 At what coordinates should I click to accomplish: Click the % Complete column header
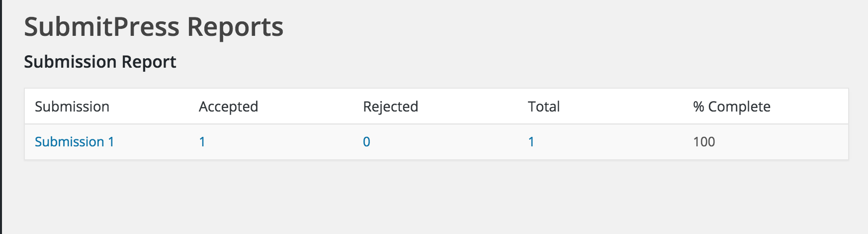[x=732, y=107]
